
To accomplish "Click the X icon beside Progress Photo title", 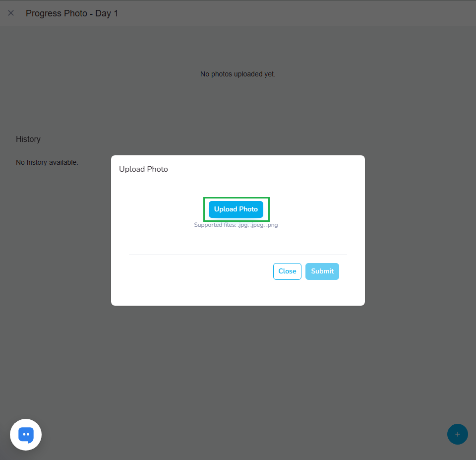I will pyautogui.click(x=11, y=13).
